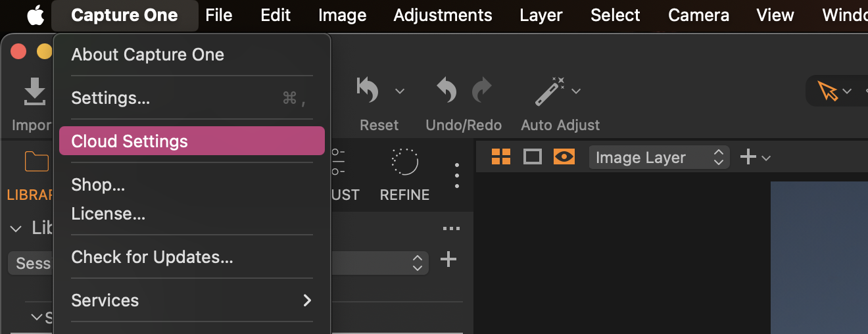Select the orange pointer cursor tool

coord(828,91)
